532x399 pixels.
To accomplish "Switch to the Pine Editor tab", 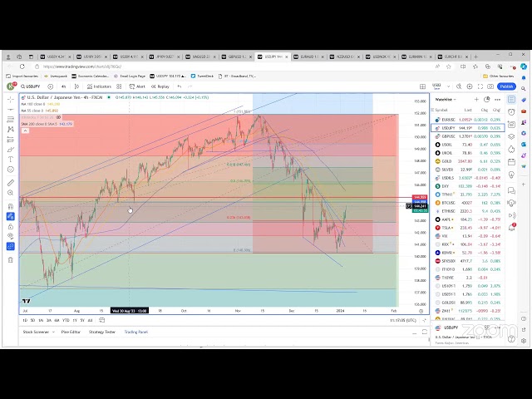I will click(x=71, y=332).
